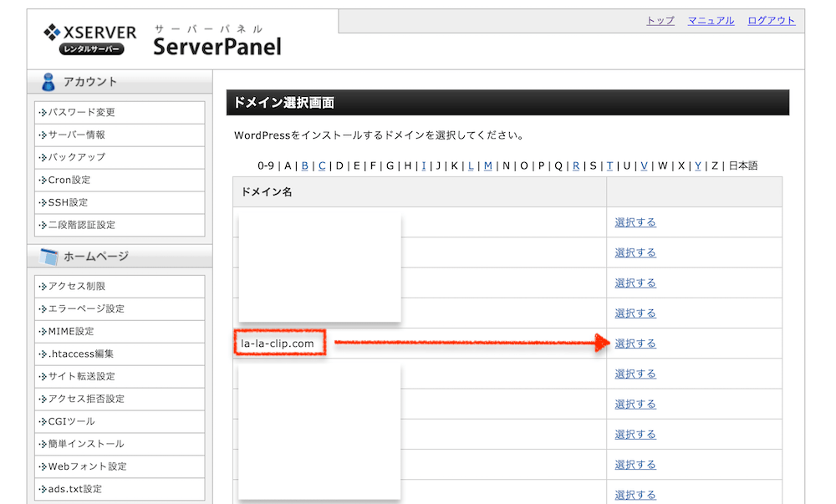Select CGIツール in the sidebar
This screenshot has width=836, height=504.
coord(120,421)
